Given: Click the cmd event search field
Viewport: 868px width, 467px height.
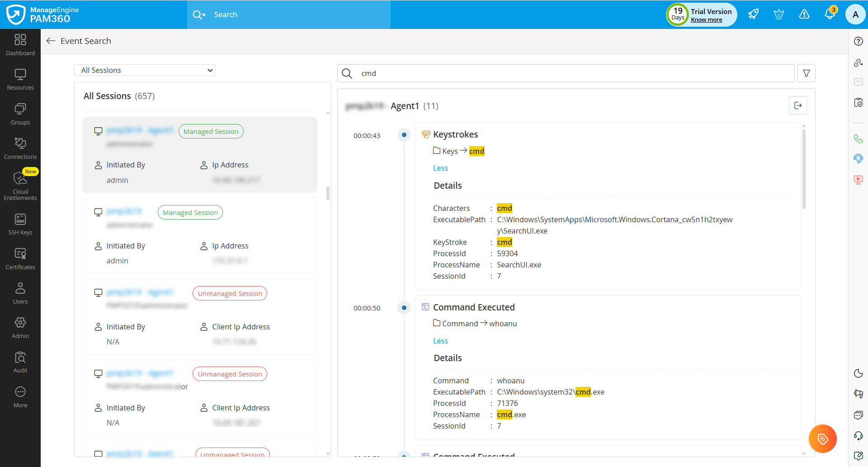Looking at the screenshot, I should coord(574,73).
